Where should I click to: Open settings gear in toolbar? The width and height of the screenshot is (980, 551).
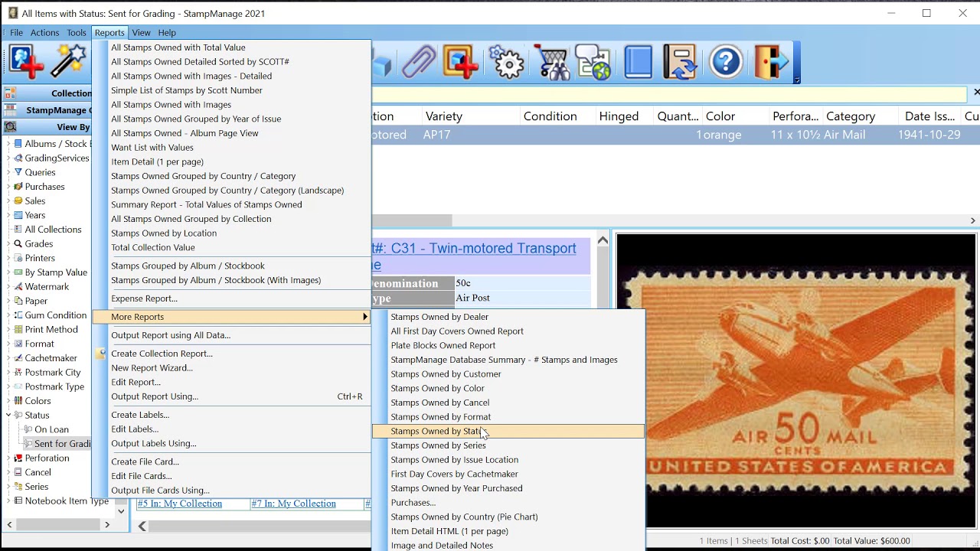[508, 62]
